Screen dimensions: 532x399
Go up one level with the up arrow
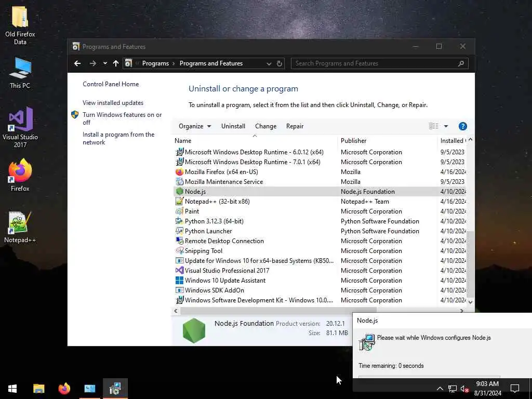(x=116, y=63)
